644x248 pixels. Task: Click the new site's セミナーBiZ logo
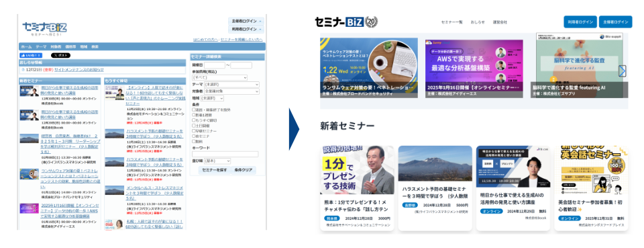click(x=339, y=22)
